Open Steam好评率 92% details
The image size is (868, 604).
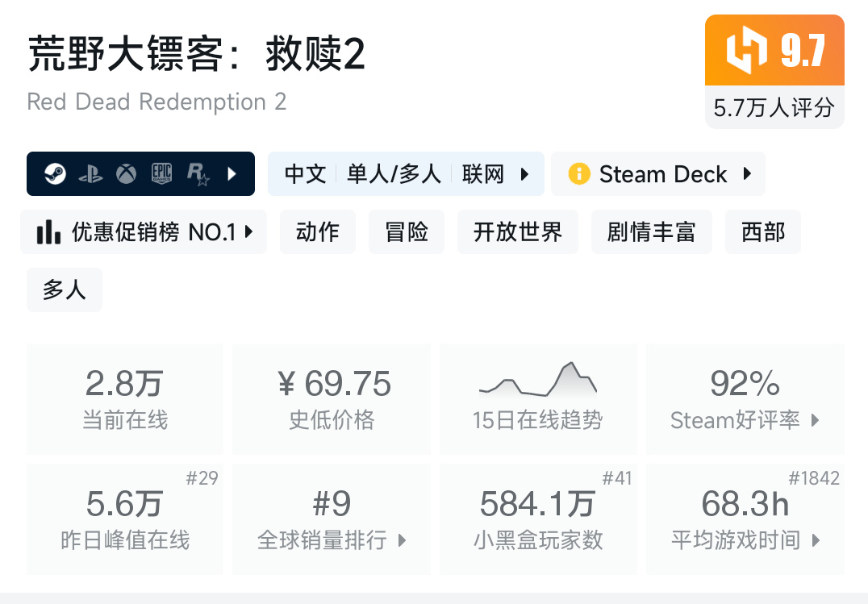[745, 398]
